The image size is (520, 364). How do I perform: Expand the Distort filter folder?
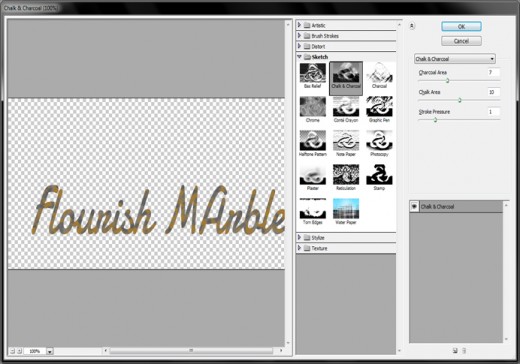coord(299,46)
